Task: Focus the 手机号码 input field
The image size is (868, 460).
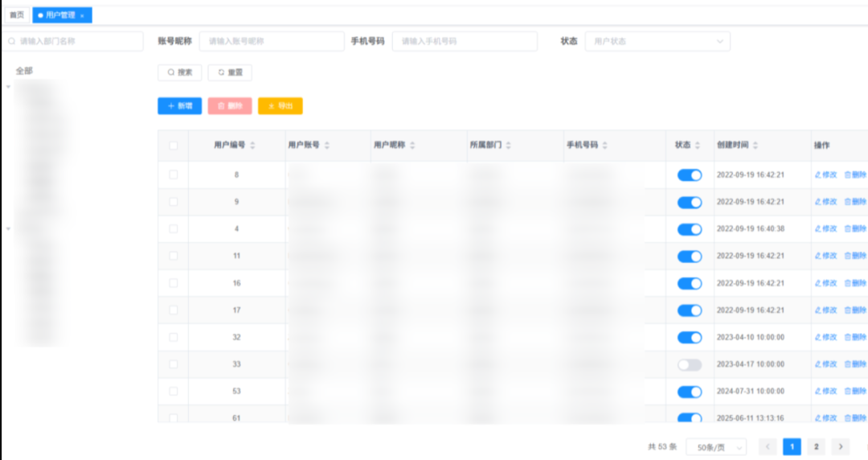Action: [x=465, y=41]
